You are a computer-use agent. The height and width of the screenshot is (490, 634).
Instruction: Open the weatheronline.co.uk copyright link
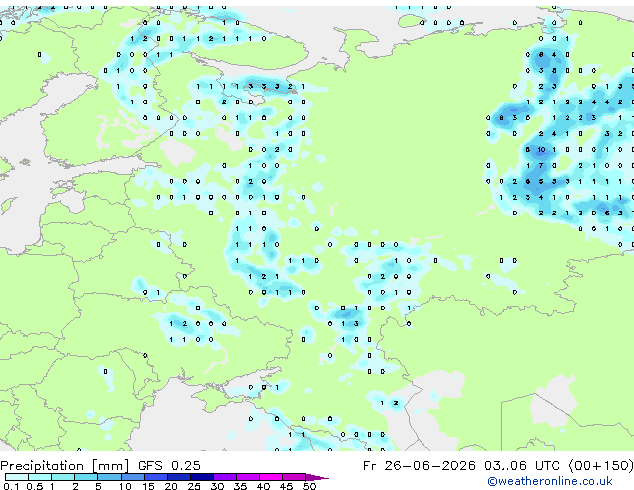click(550, 481)
